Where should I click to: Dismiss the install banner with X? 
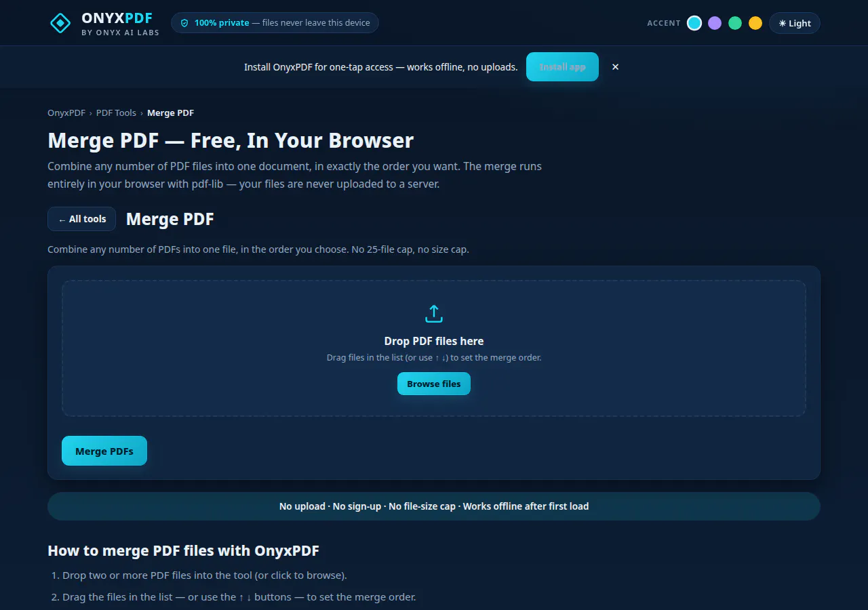pos(615,66)
